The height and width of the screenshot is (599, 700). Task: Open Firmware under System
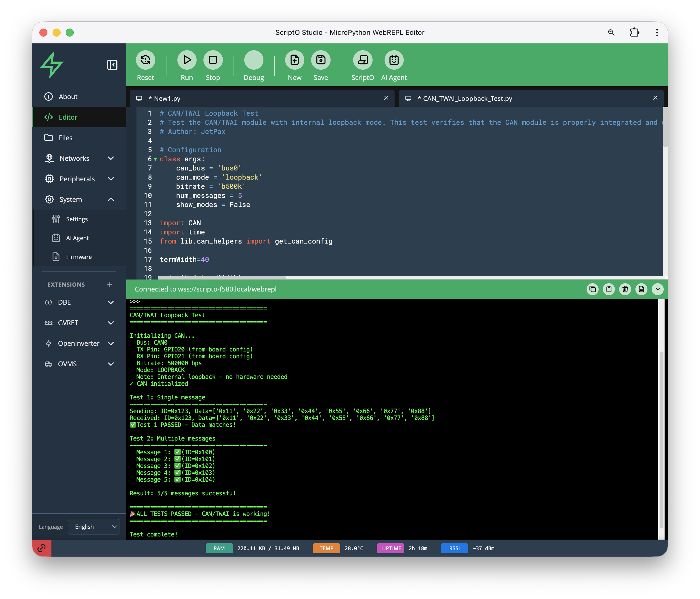coord(79,257)
